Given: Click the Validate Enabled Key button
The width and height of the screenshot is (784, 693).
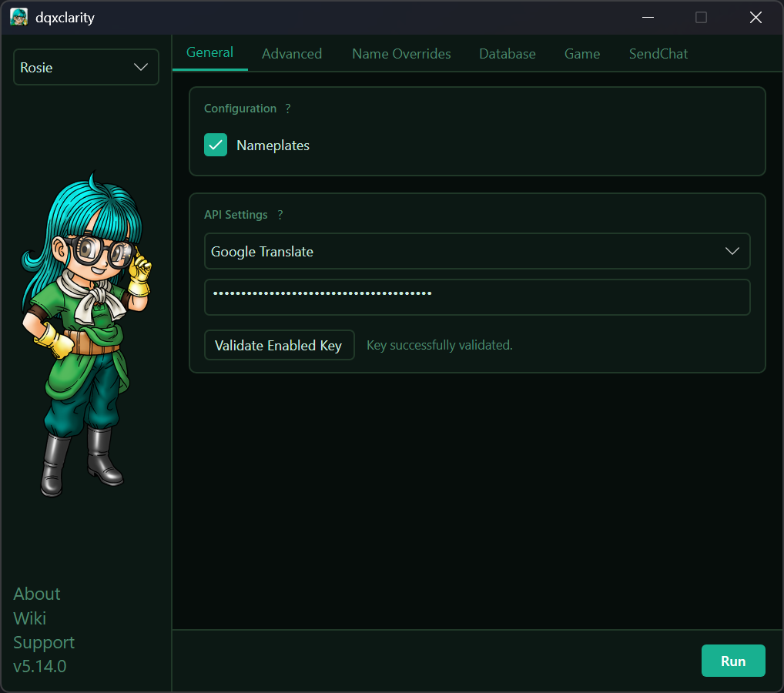Looking at the screenshot, I should (x=279, y=345).
